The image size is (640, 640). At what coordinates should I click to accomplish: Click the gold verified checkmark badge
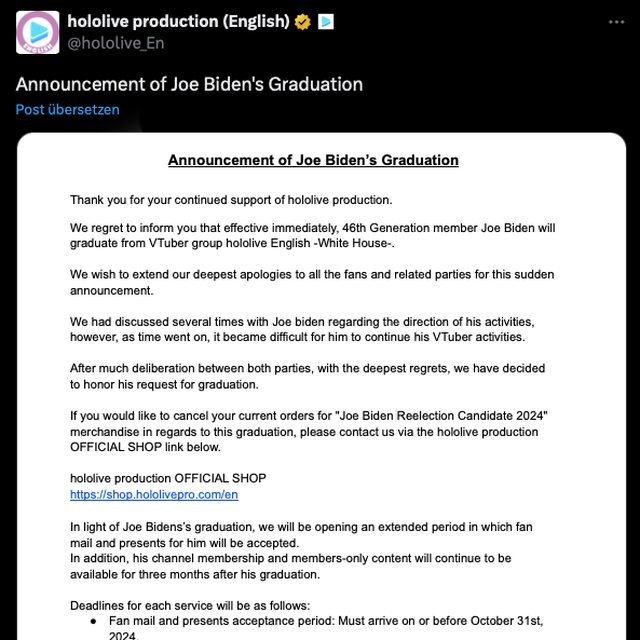click(302, 21)
